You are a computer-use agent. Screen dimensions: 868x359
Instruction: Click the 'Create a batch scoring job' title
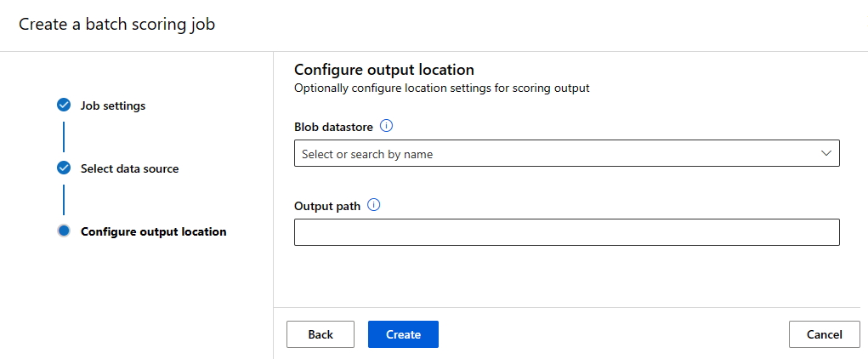(x=117, y=24)
